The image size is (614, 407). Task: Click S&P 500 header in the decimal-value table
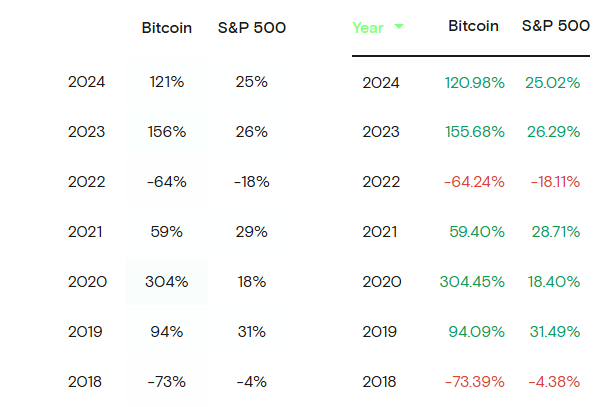pos(555,27)
